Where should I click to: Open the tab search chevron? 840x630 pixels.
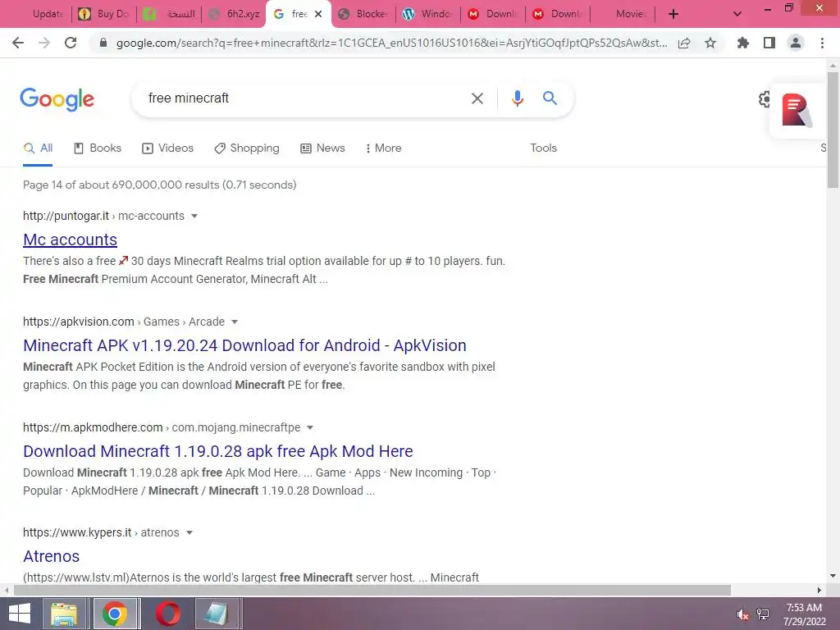point(737,14)
